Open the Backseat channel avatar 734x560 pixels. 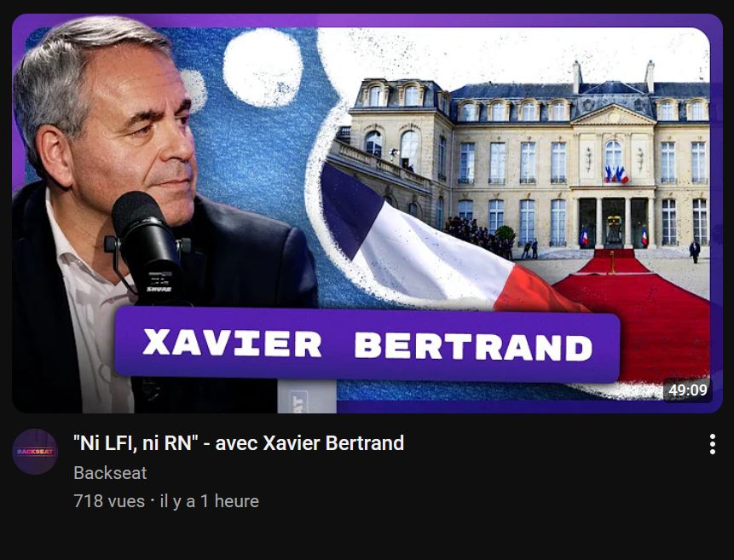coord(35,452)
